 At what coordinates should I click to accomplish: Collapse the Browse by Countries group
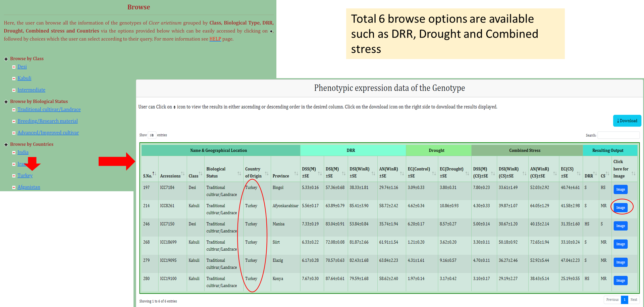pos(6,145)
